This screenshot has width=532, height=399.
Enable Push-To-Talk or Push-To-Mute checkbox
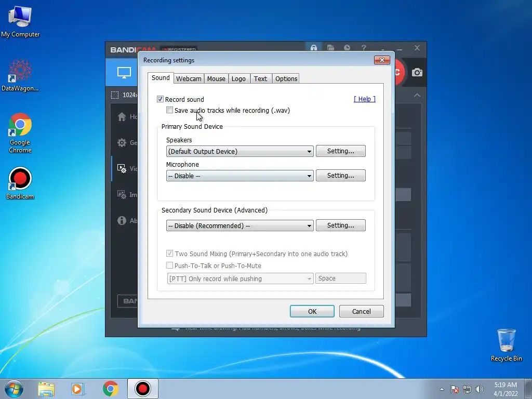click(x=169, y=265)
